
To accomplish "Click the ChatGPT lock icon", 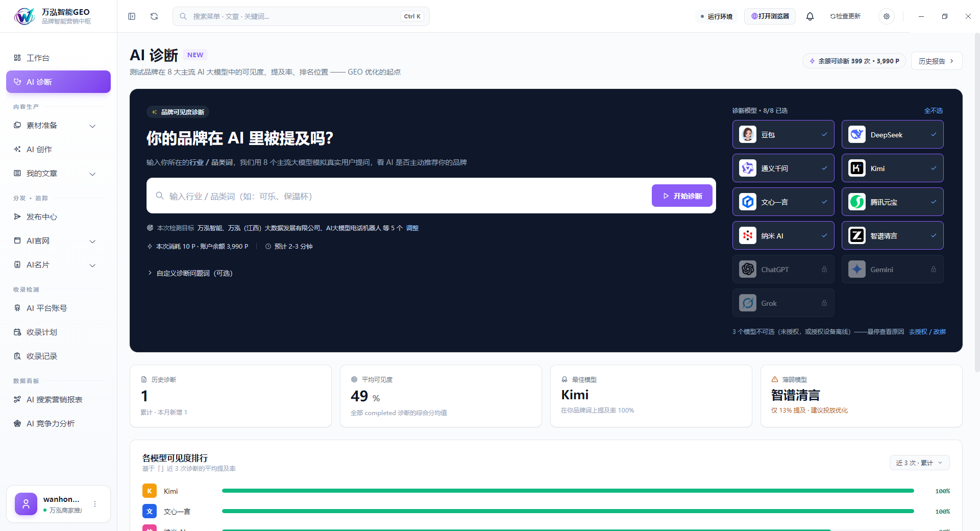I will (x=824, y=269).
